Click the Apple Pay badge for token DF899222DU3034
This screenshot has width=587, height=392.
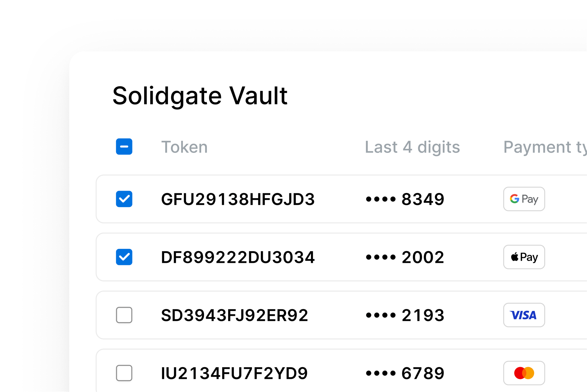click(x=524, y=257)
